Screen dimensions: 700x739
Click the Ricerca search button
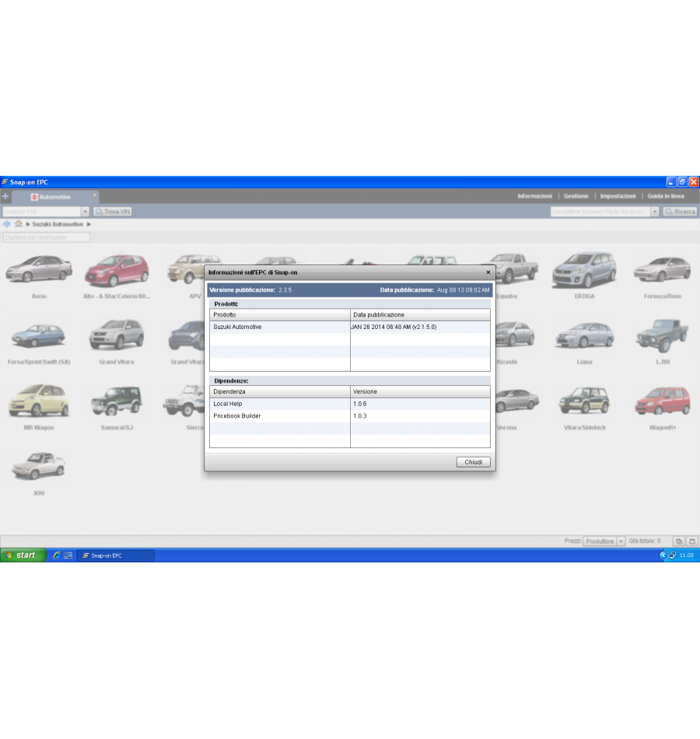[x=681, y=212]
